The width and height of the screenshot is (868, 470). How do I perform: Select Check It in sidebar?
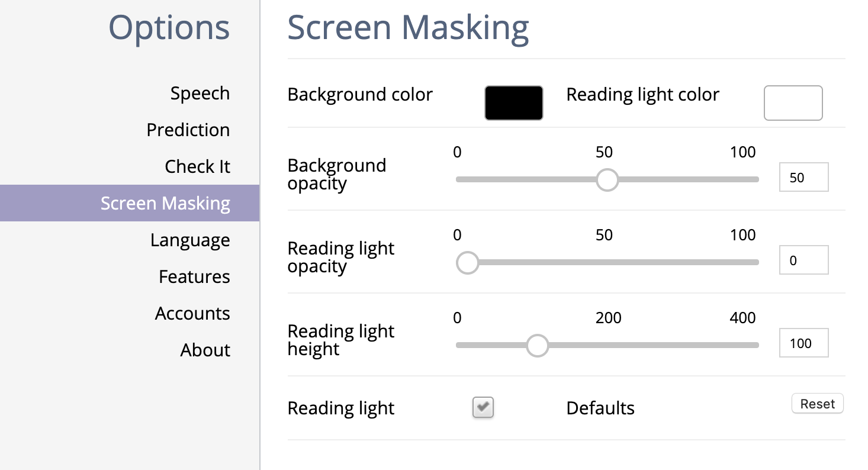pos(197,167)
